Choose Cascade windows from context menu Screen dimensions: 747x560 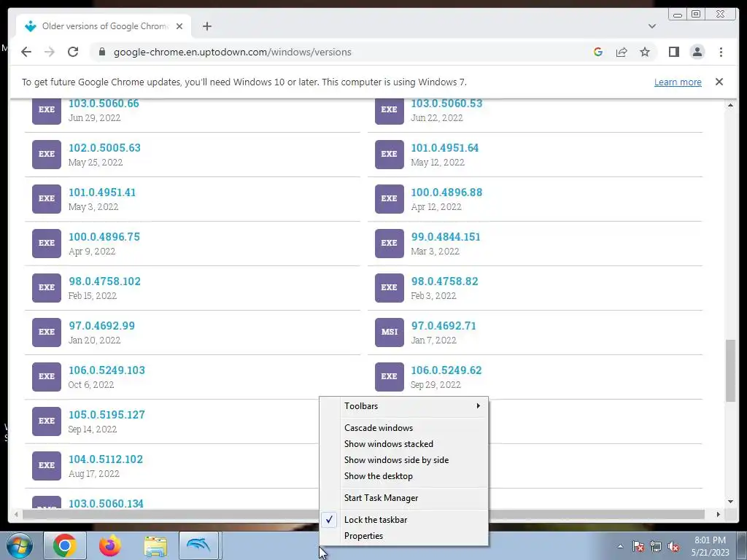(403, 427)
